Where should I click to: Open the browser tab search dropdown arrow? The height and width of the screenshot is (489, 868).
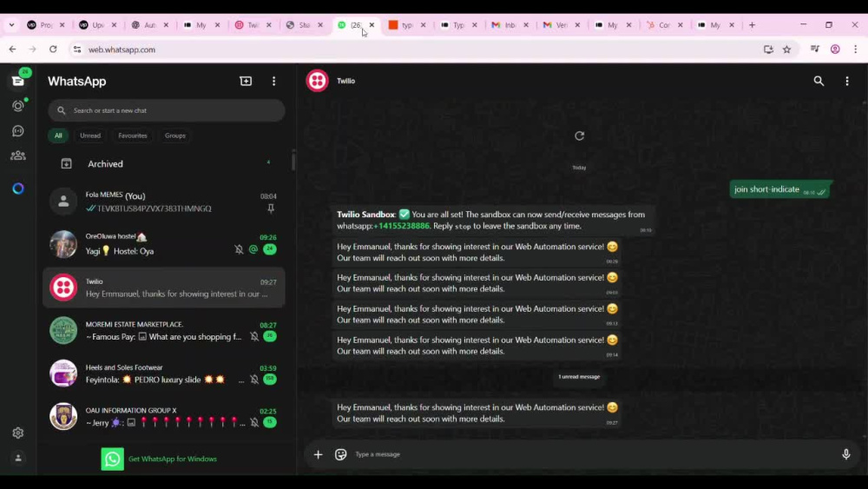(11, 25)
